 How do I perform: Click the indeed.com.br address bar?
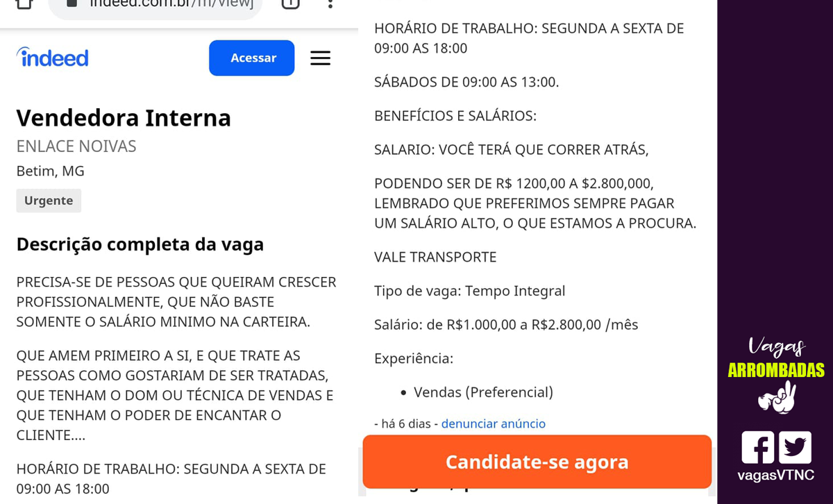point(155,6)
